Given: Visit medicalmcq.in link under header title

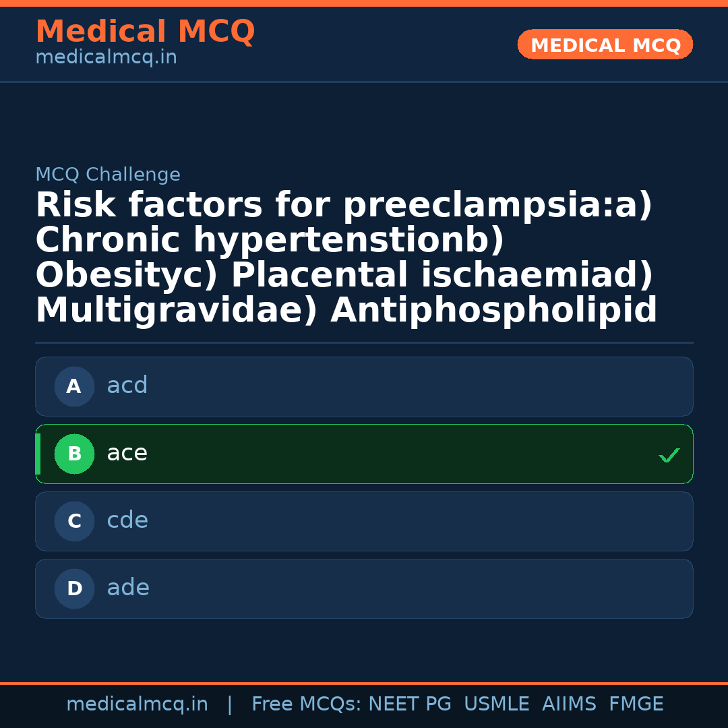Looking at the screenshot, I should click(106, 58).
